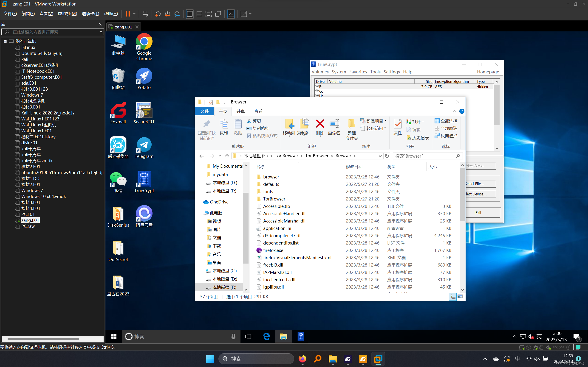Toggle VMware library sidebar visibility button
Viewport: 588px width, 367px height.
pyautogui.click(x=190, y=14)
